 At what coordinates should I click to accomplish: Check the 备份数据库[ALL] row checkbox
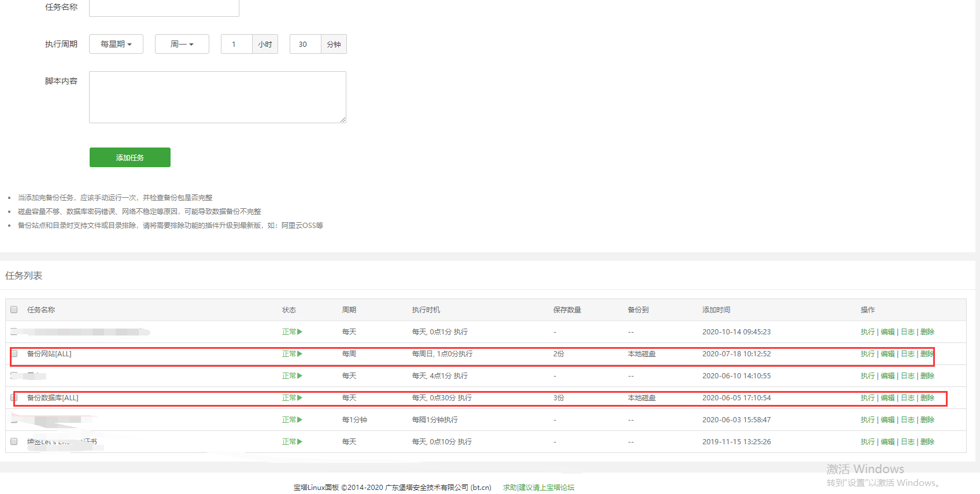[14, 397]
